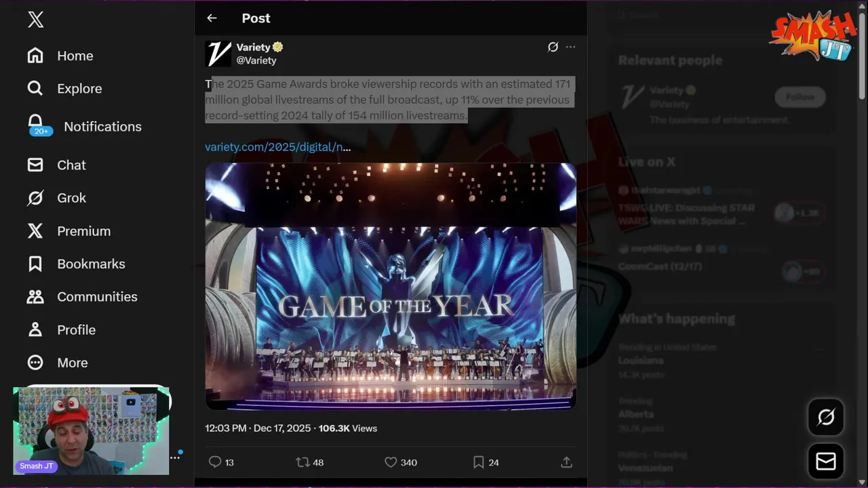
Task: Click the share post icon
Action: click(x=566, y=462)
